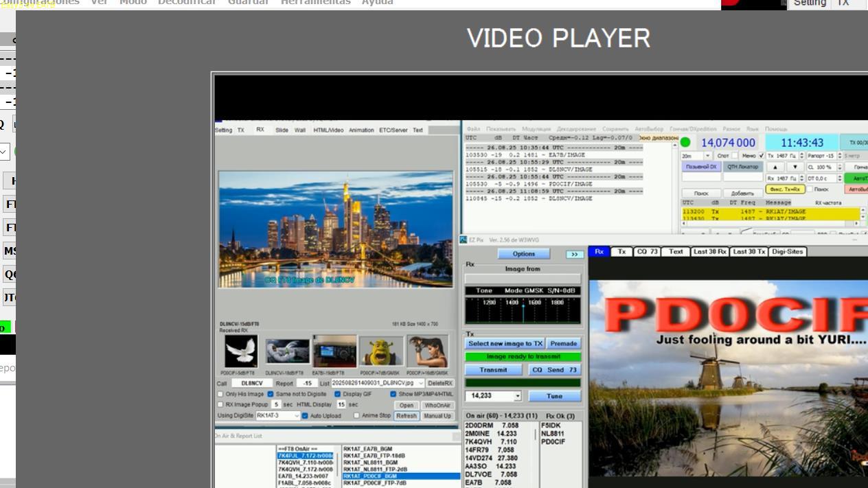
Task: Click the tone spectrum scale display
Action: click(523, 309)
